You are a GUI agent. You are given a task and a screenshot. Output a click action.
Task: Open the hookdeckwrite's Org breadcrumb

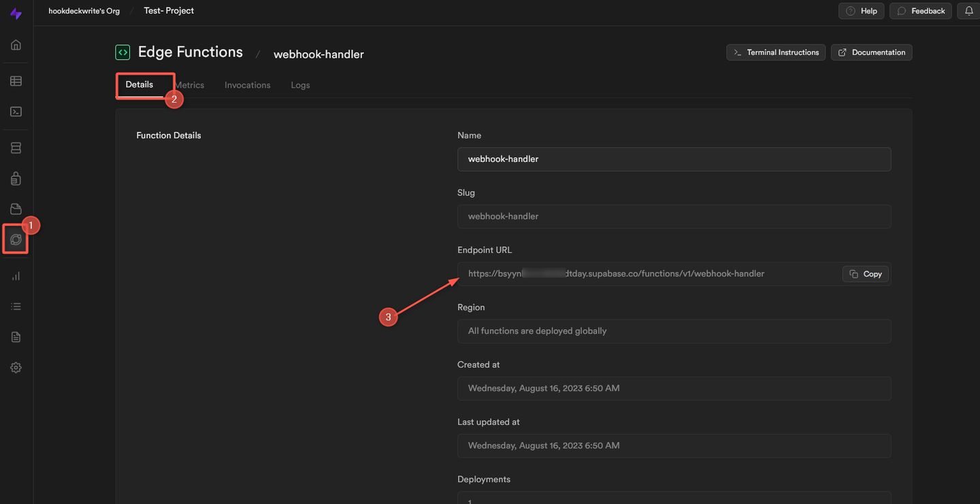click(x=84, y=11)
